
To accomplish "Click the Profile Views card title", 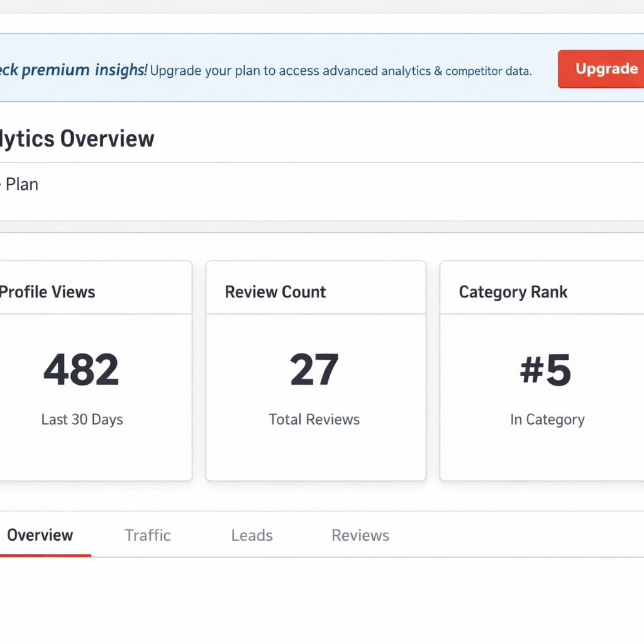I will (48, 292).
